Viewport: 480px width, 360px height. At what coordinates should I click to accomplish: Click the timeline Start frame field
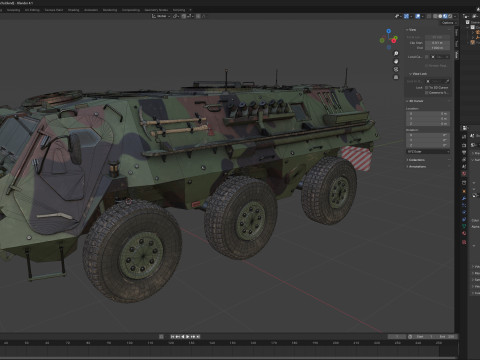(x=425, y=337)
